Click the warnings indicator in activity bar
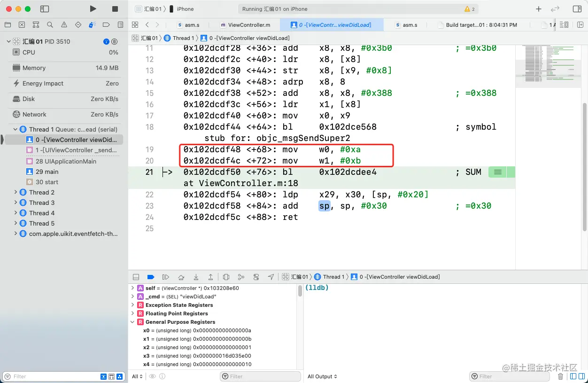This screenshot has width=588, height=383. pyautogui.click(x=469, y=9)
